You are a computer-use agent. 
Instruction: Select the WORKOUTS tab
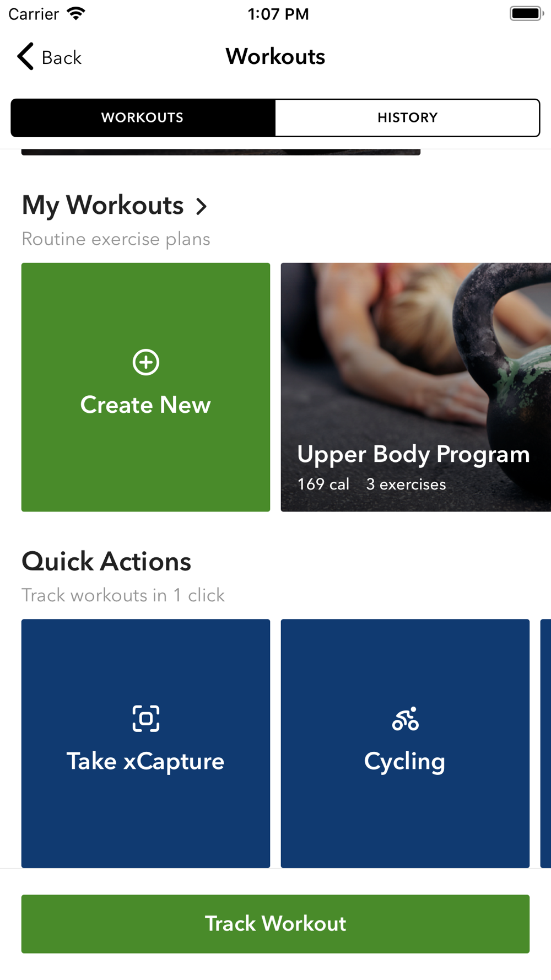[143, 117]
